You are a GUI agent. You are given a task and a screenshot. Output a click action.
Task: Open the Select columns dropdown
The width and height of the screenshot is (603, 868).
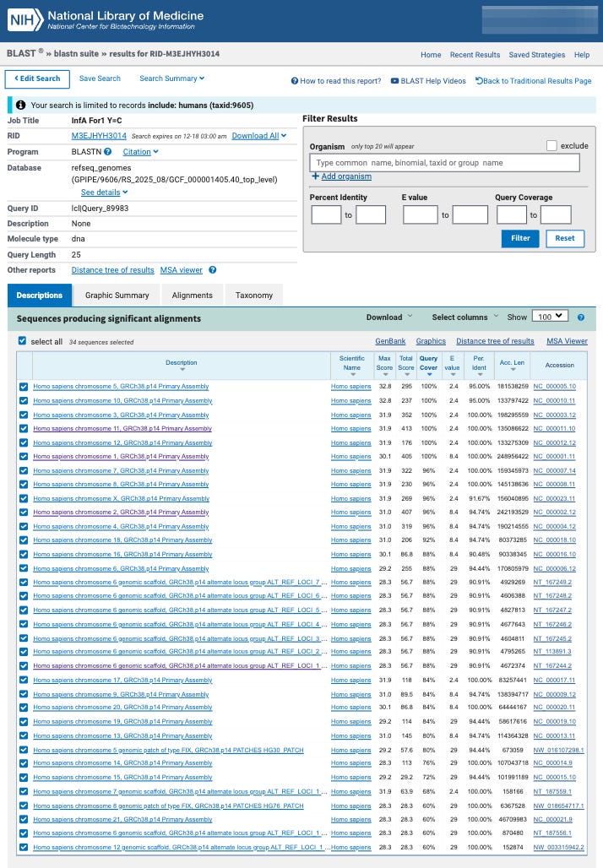click(465, 317)
